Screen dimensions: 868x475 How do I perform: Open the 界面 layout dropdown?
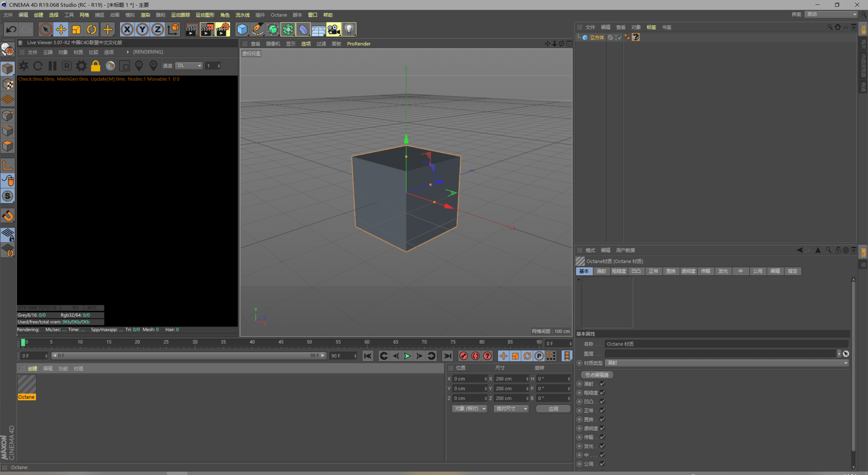[831, 14]
